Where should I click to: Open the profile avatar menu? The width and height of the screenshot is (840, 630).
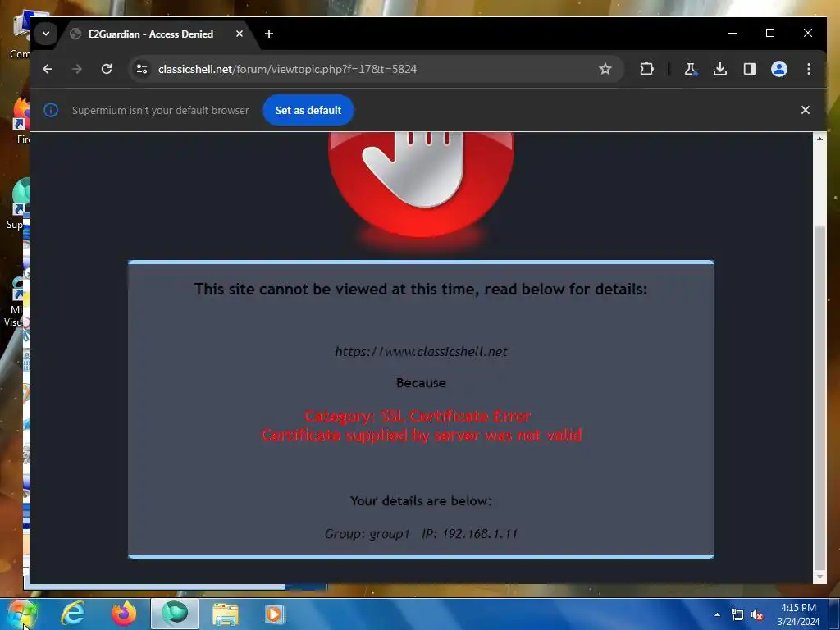[x=779, y=69]
